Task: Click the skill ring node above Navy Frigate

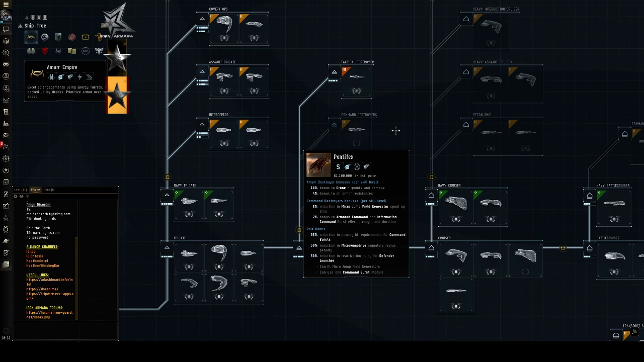Action: pos(168,177)
